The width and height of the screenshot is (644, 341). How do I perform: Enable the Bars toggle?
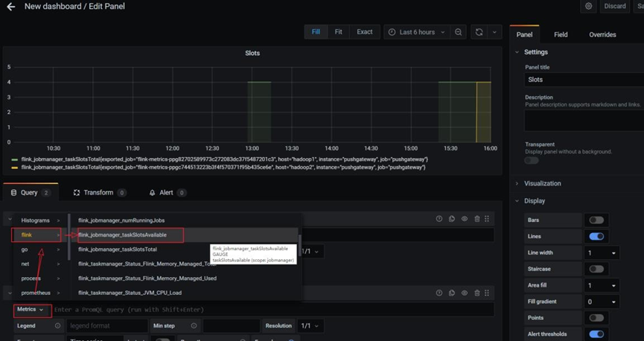coord(596,220)
